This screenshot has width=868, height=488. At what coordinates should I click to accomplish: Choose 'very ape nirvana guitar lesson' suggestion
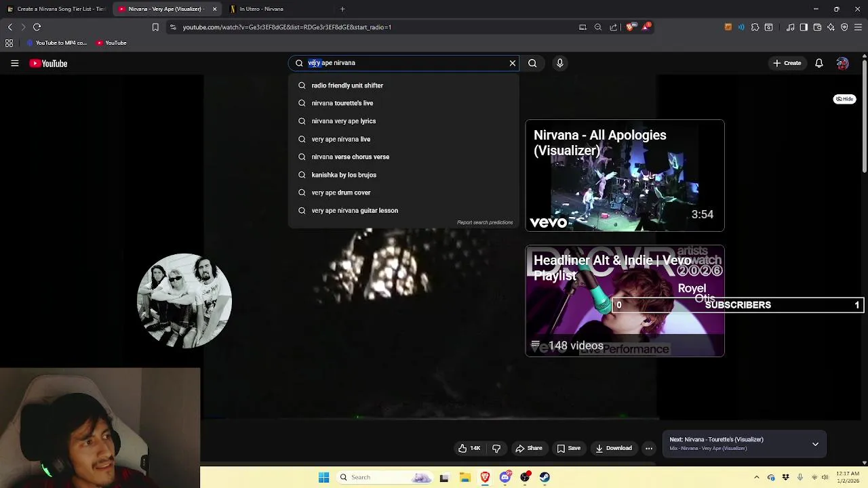coord(403,210)
